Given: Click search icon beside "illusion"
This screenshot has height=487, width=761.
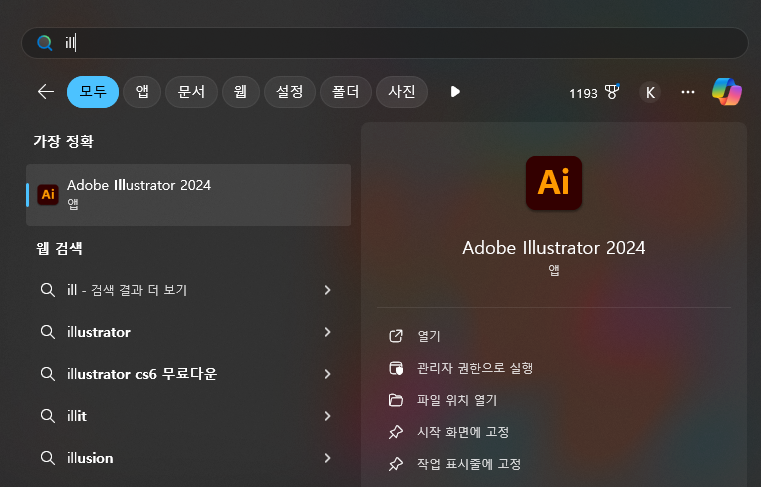Looking at the screenshot, I should tap(48, 458).
